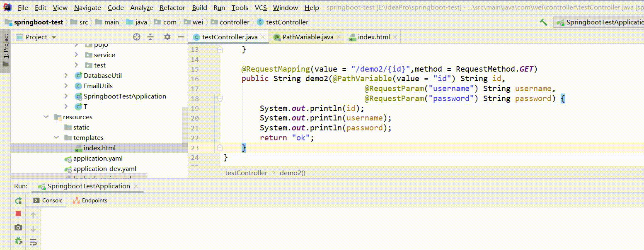Click the application.yaml Spring config icon

click(68, 159)
